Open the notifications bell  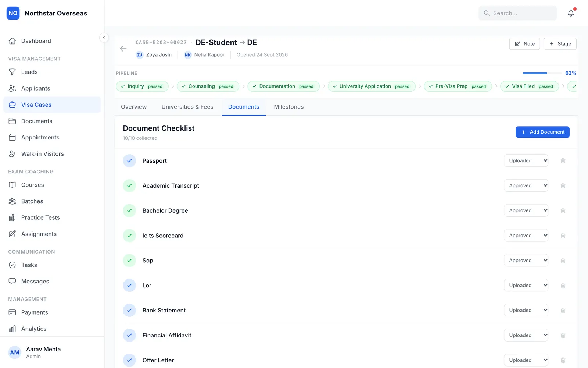571,13
